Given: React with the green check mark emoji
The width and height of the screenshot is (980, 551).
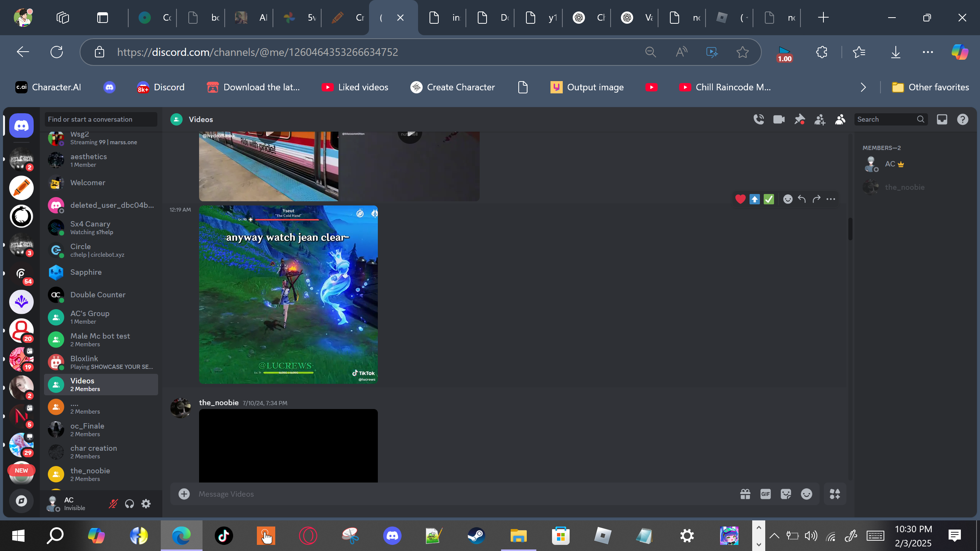Looking at the screenshot, I should point(769,199).
